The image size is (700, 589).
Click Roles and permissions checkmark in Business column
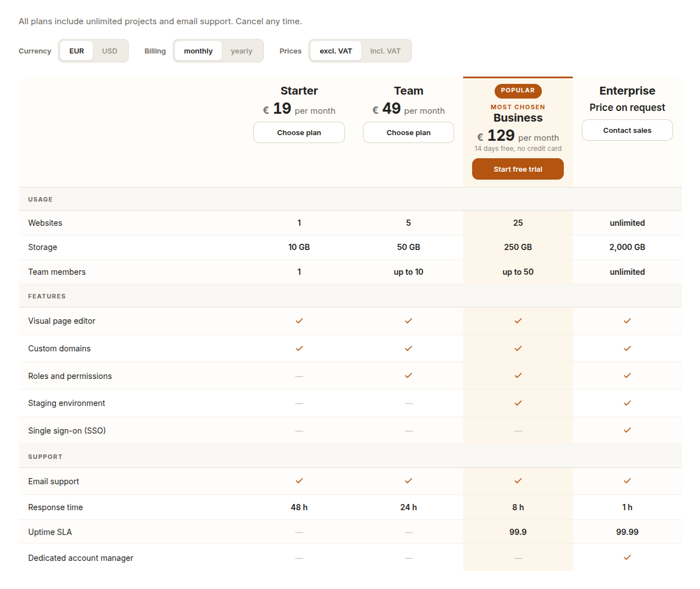point(518,376)
